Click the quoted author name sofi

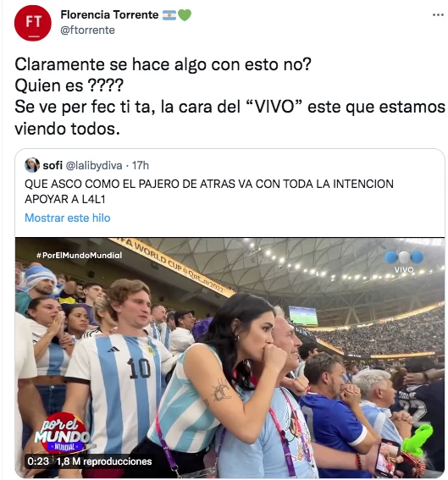[53, 165]
